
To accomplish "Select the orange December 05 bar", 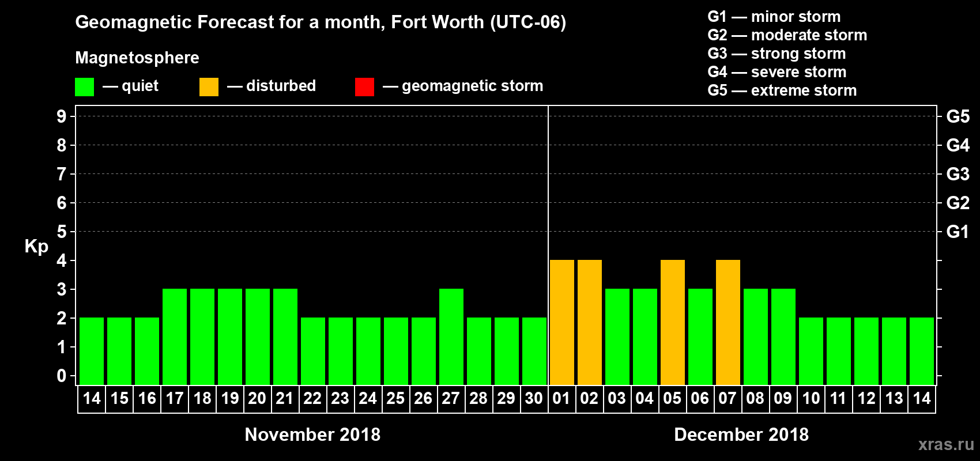I will 673,322.
